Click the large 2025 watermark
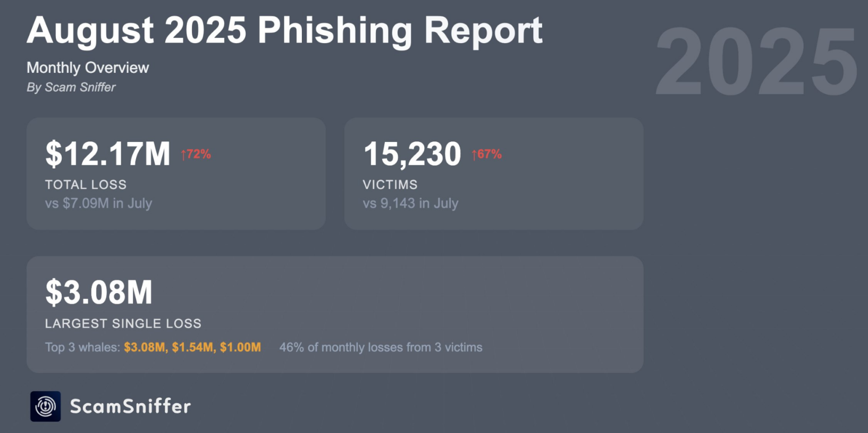 (x=756, y=62)
